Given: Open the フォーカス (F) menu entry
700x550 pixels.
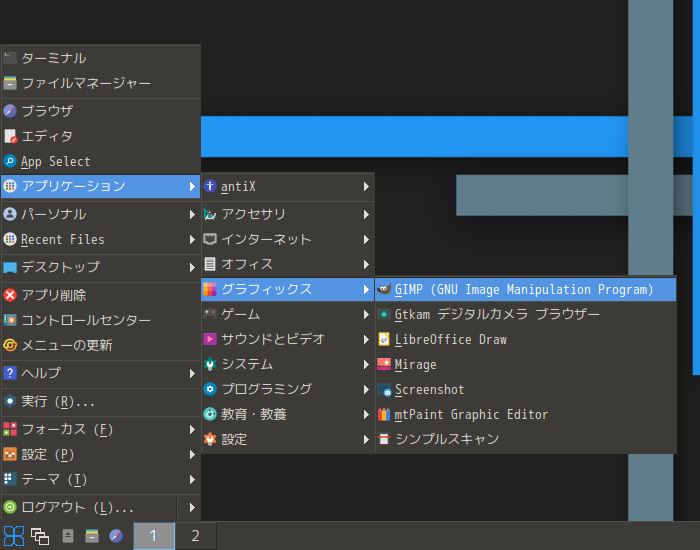Looking at the screenshot, I should [x=100, y=429].
